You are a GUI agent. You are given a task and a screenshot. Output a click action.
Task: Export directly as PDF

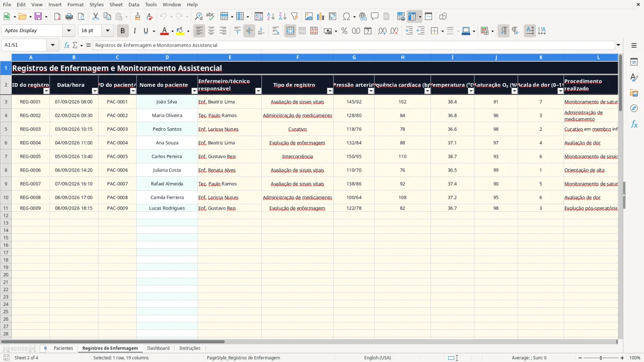57,17
